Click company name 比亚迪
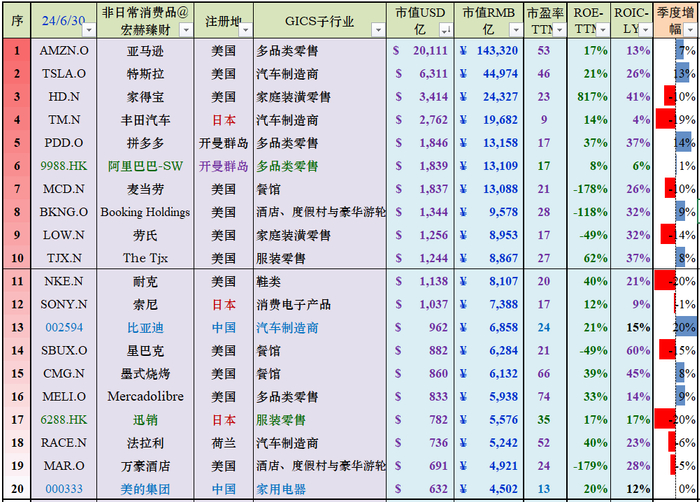The image size is (700, 502). (146, 327)
